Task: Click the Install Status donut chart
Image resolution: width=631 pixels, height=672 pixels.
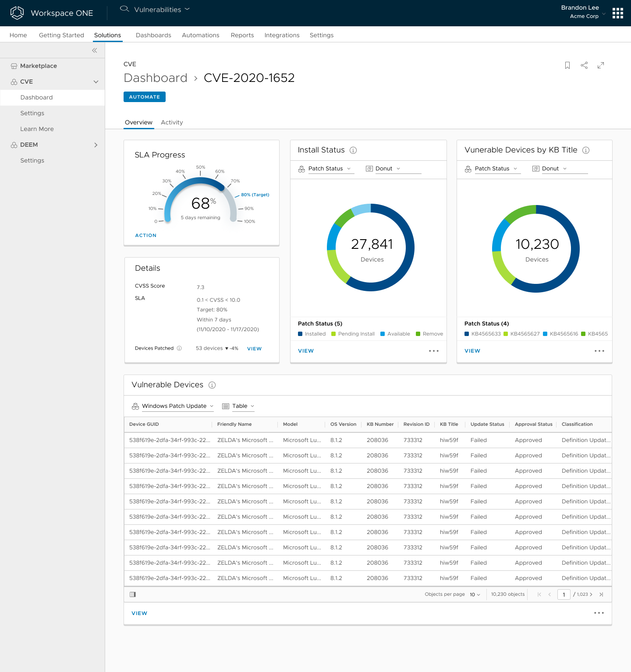Action: click(371, 248)
